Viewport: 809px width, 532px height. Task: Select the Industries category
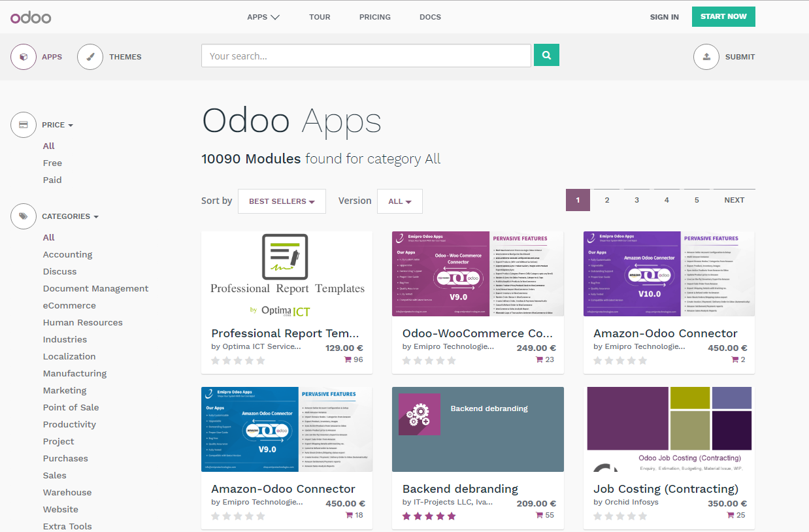(x=65, y=339)
